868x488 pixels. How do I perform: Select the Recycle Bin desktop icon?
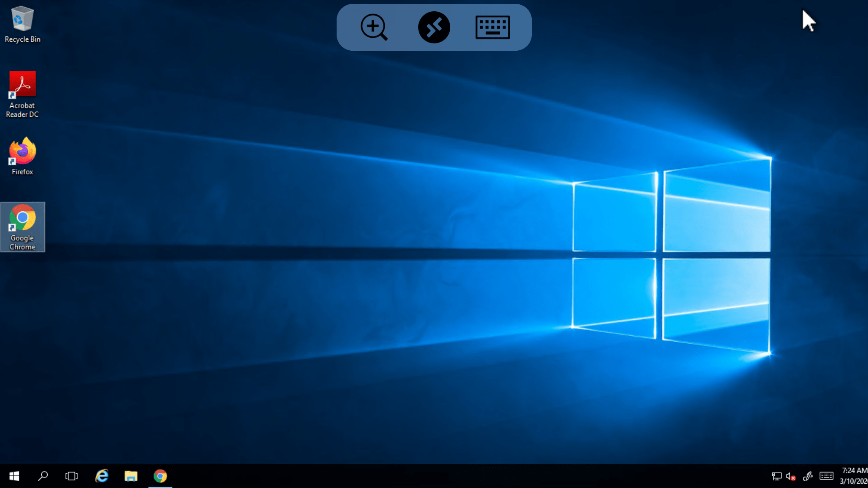[x=22, y=24]
